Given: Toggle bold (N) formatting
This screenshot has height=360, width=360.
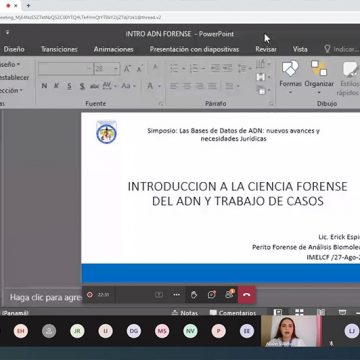Looking at the screenshot, I should [x=44, y=86].
